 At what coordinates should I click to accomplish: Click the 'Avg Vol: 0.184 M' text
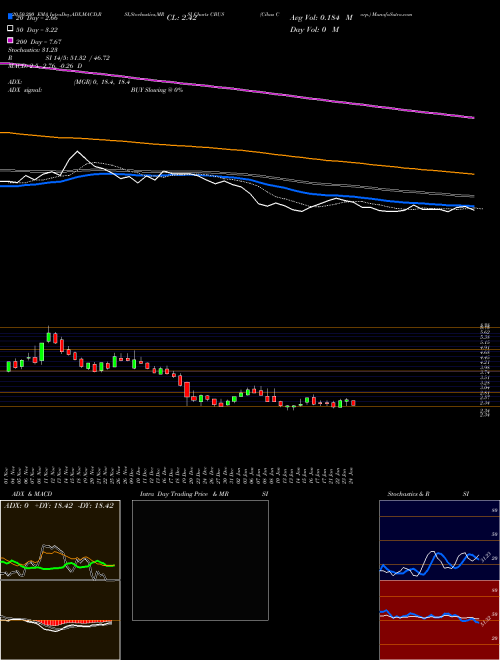pos(321,18)
